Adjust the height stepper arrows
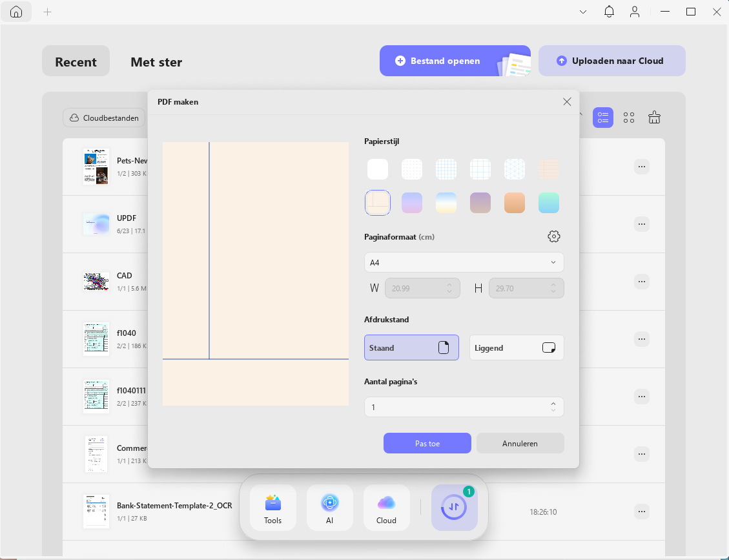729x560 pixels. 553,288
